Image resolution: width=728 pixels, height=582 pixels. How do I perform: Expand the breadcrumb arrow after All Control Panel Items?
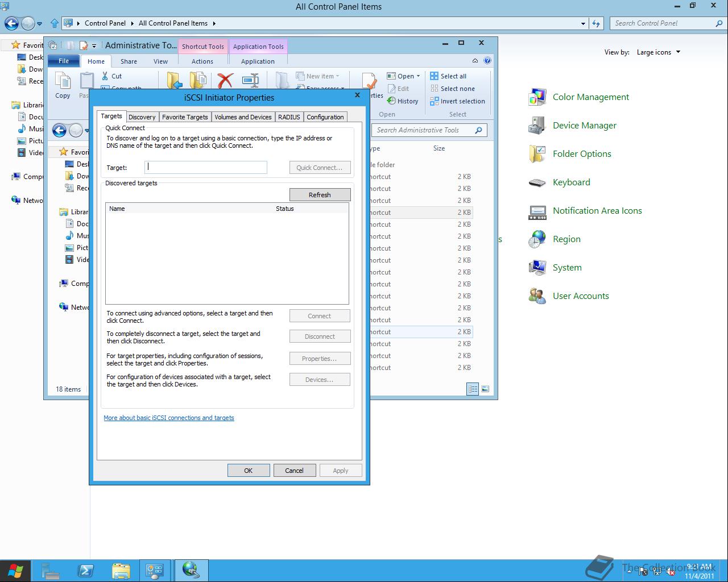pos(214,23)
